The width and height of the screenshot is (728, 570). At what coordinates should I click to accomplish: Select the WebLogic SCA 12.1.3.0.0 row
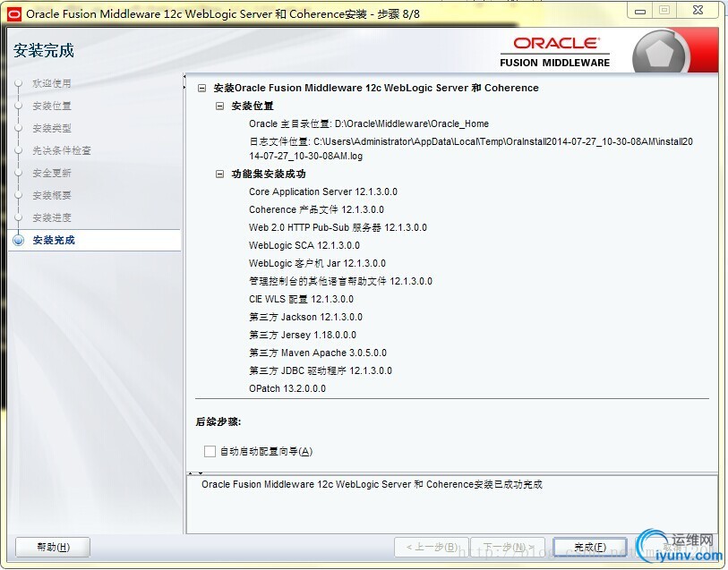click(304, 245)
